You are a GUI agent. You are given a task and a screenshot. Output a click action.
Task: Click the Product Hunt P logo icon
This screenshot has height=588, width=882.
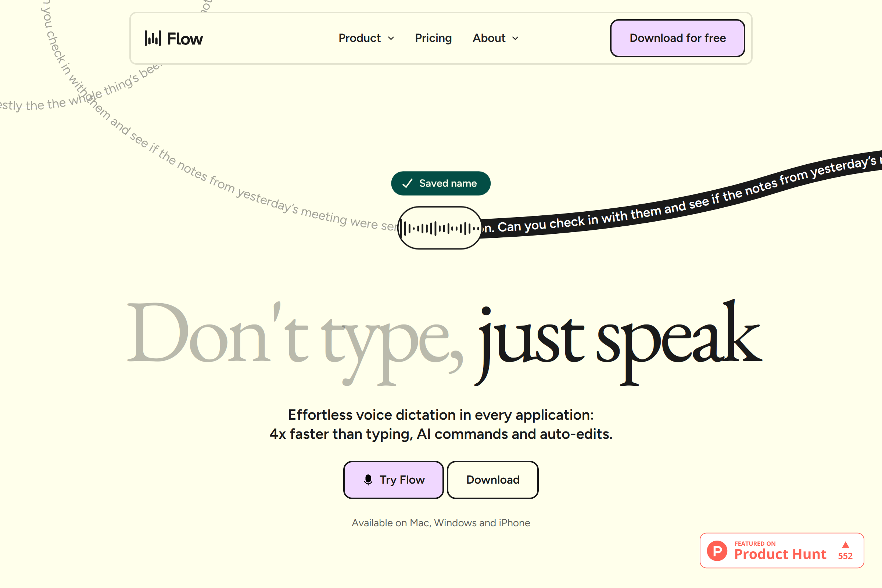click(x=717, y=551)
